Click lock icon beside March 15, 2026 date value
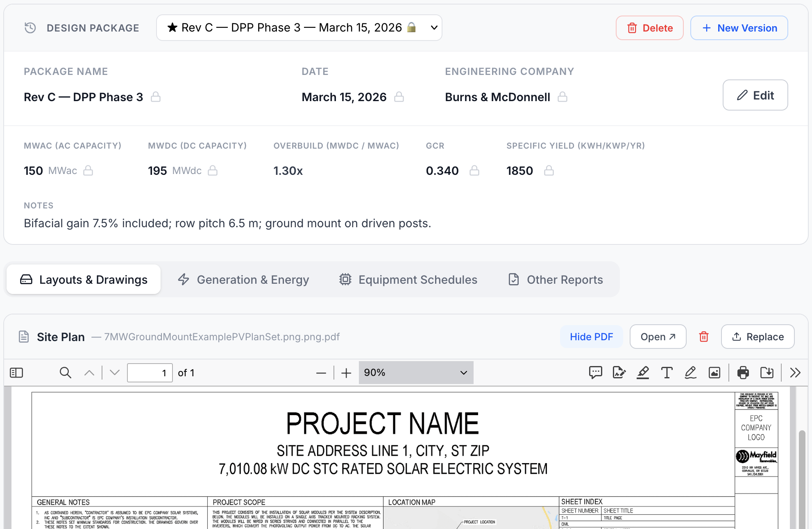The height and width of the screenshot is (529, 812). (399, 97)
